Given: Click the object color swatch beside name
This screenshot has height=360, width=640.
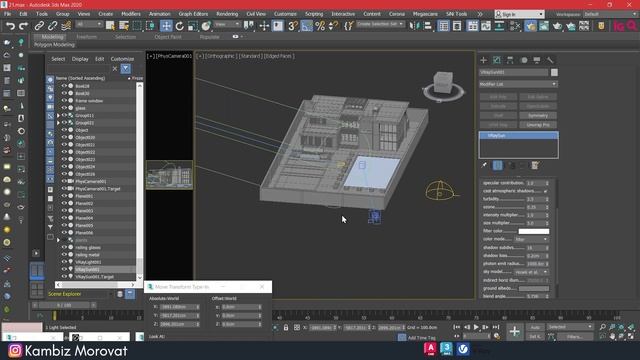Looking at the screenshot, I should (x=554, y=72).
